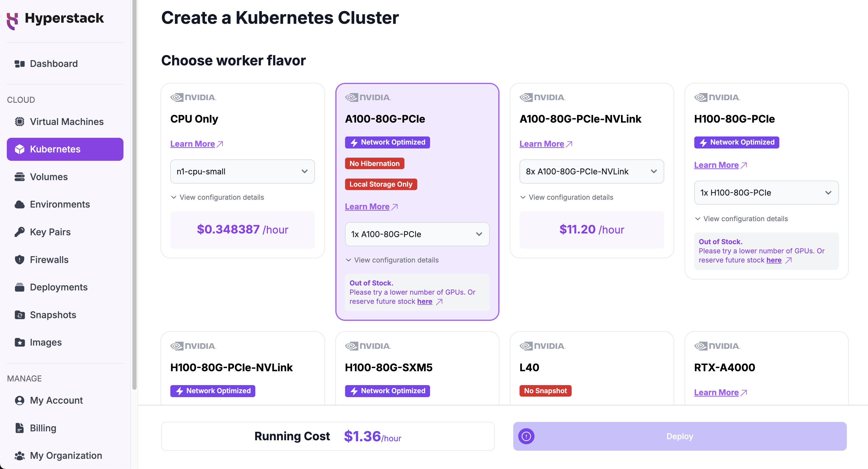Open Firewalls via its shield icon
Image resolution: width=868 pixels, height=469 pixels.
20,260
